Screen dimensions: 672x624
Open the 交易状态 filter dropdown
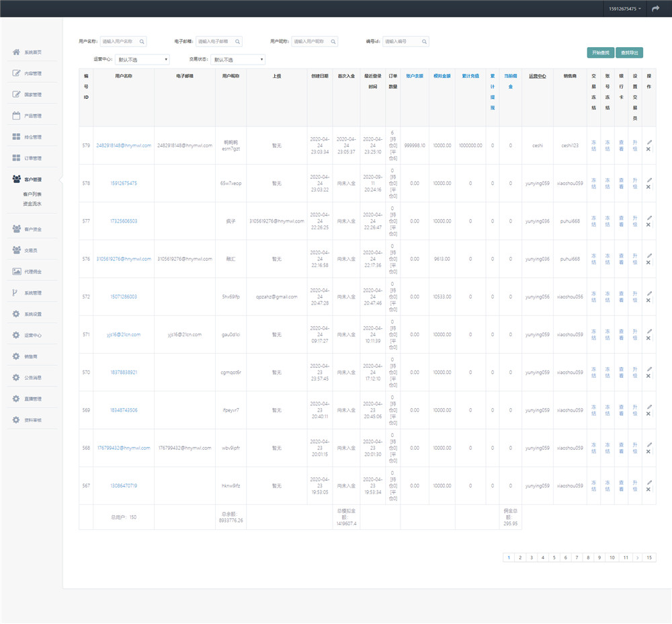click(x=238, y=60)
